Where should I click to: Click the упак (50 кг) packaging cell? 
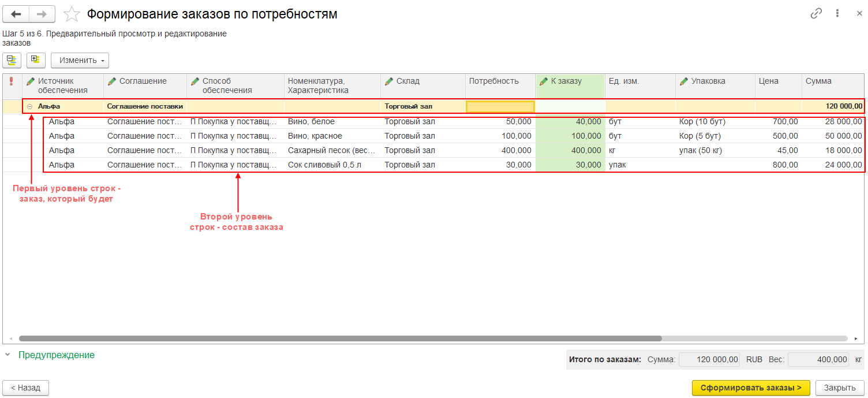715,150
